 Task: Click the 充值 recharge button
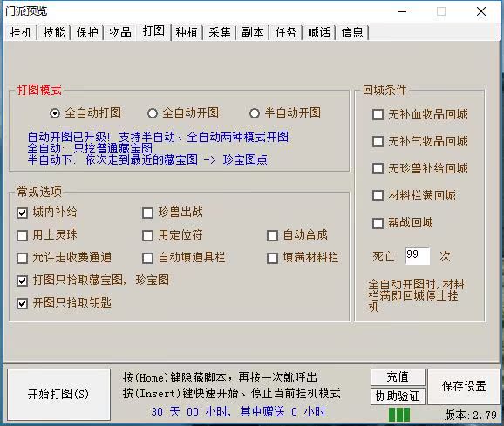tap(398, 377)
